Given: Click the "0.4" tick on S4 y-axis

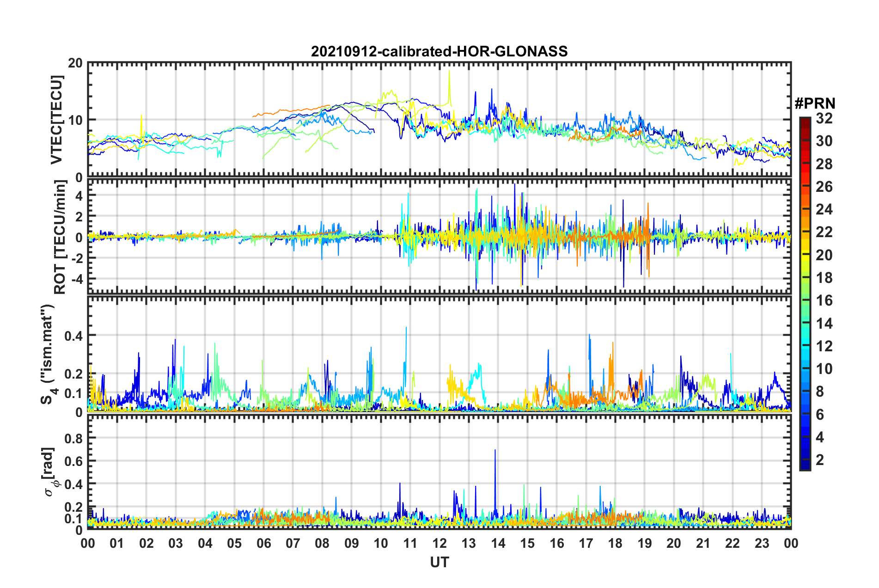Looking at the screenshot, I should [74, 336].
